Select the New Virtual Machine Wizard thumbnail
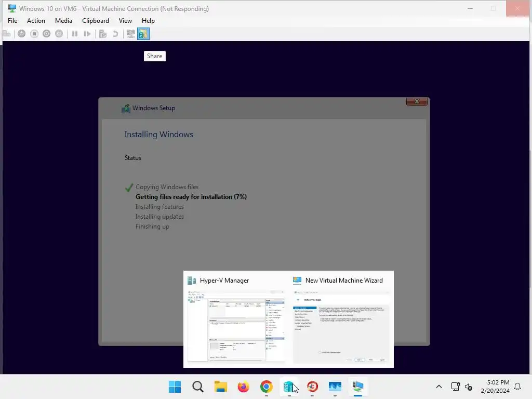The height and width of the screenshot is (399, 532). [341, 326]
